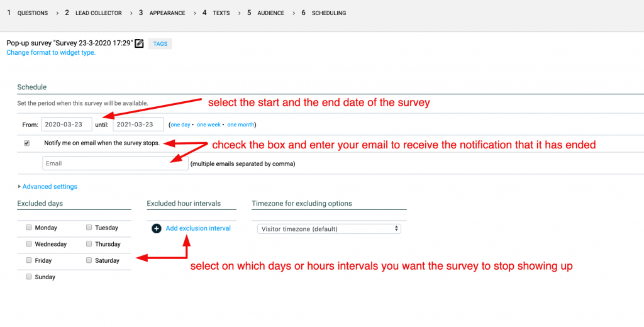
Task: Collapse the Advanced settings section
Action: (47, 187)
